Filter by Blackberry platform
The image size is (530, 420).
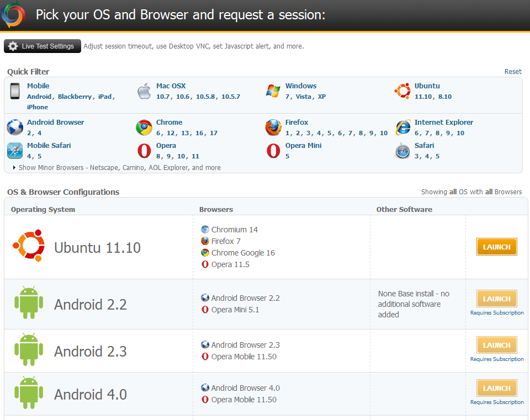75,97
